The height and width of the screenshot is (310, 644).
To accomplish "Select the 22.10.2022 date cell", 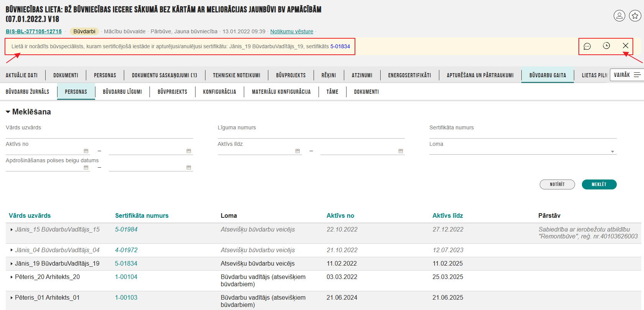I will [x=342, y=230].
